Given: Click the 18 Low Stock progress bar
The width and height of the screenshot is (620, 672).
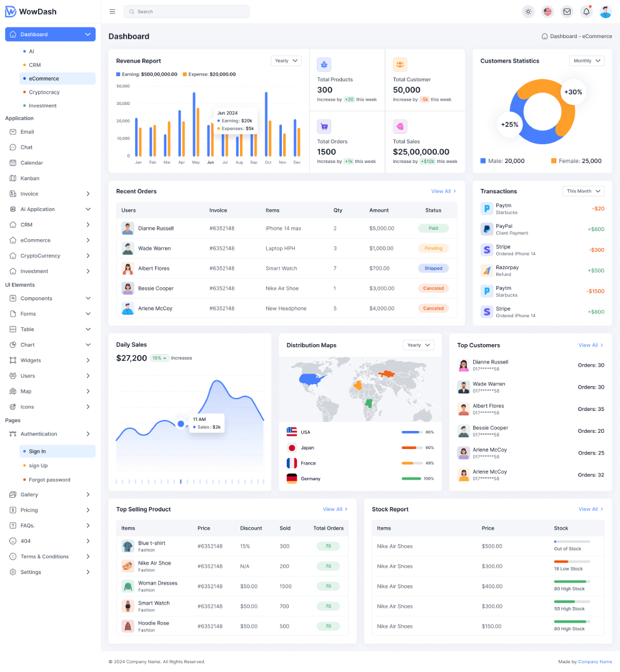Looking at the screenshot, I should coord(572,561).
